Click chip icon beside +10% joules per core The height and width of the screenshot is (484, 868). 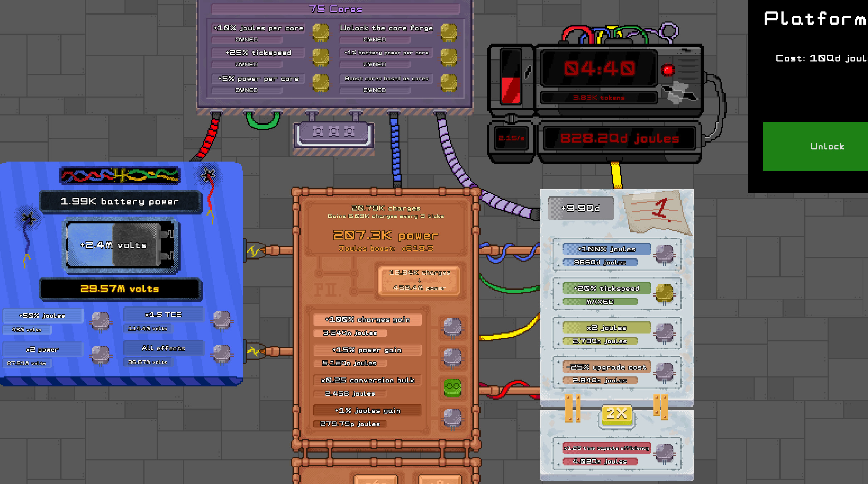[x=321, y=33]
